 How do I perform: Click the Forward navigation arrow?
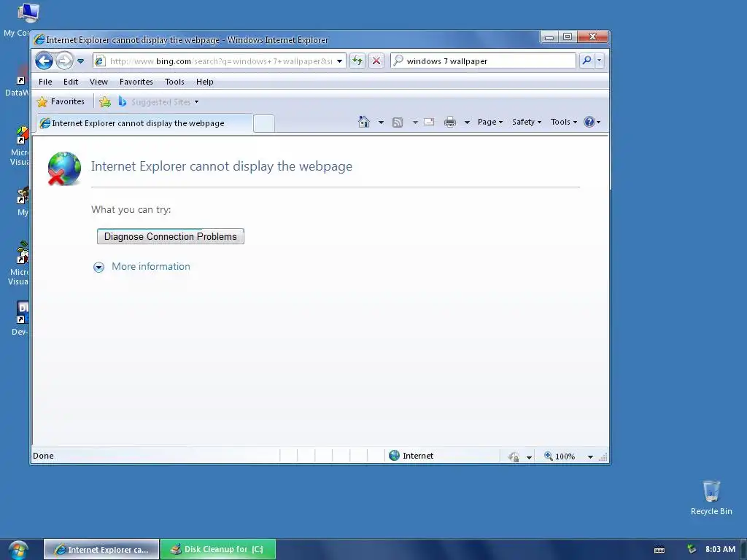[x=64, y=61]
